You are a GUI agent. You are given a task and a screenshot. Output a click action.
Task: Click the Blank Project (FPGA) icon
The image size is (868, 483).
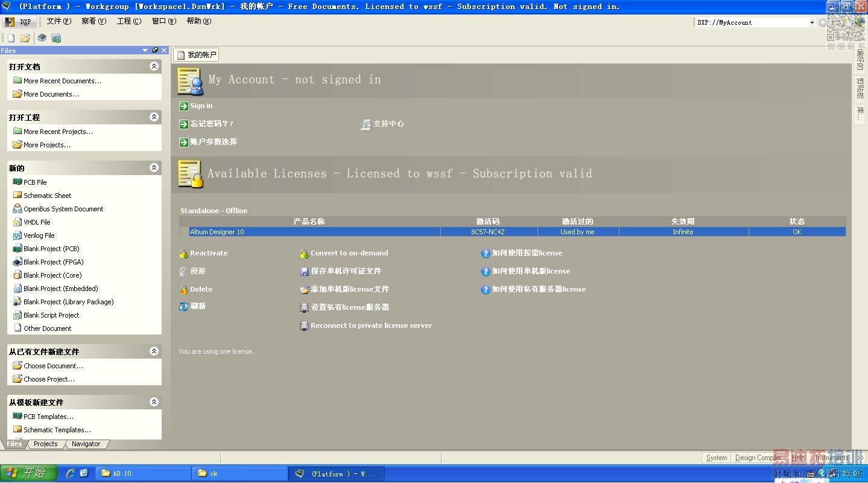[x=17, y=261]
